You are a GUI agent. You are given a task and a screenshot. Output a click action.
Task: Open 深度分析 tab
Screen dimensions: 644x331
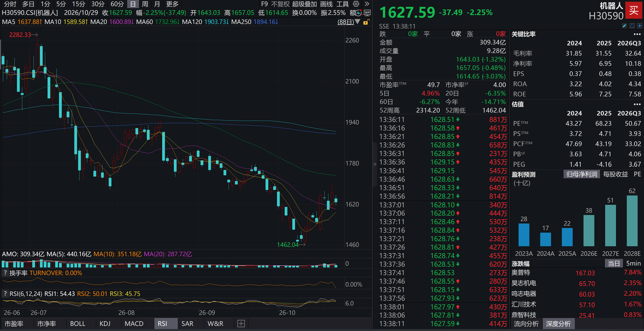click(558, 324)
